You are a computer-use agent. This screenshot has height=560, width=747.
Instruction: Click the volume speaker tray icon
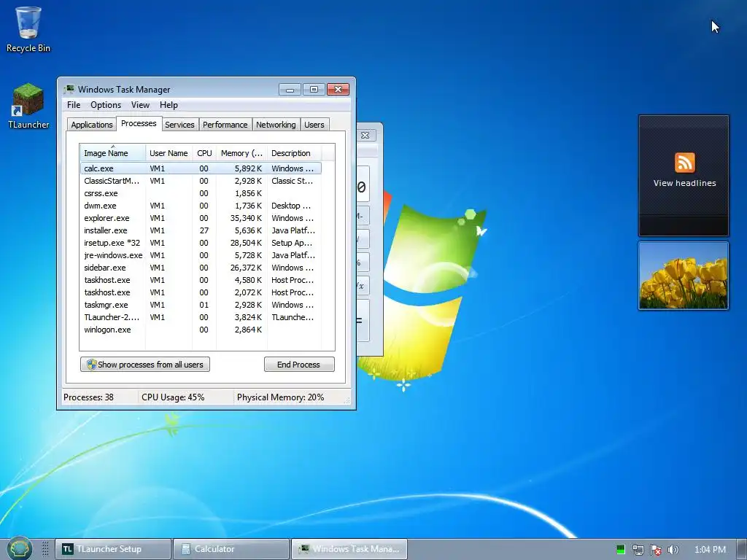[x=673, y=550]
